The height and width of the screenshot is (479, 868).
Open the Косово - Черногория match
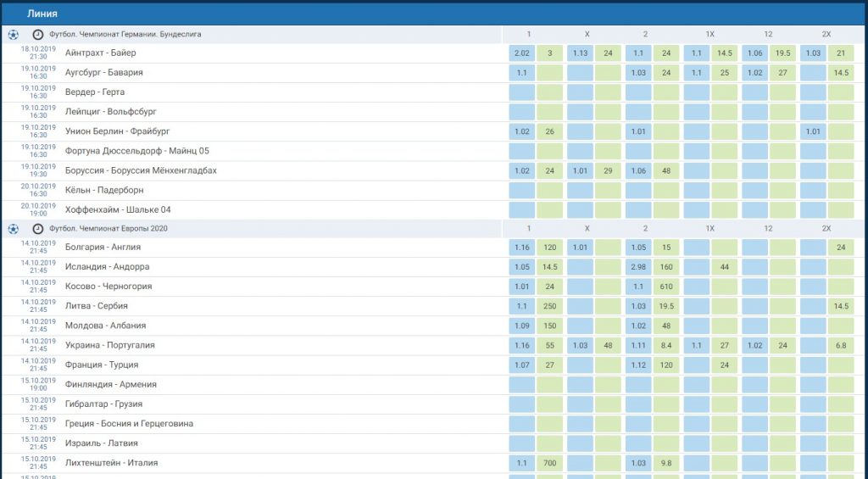tap(108, 287)
